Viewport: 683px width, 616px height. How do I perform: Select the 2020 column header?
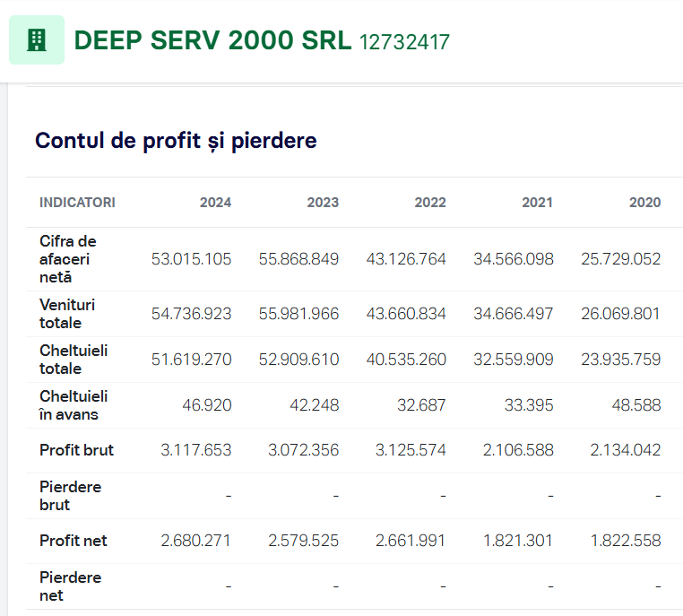point(645,203)
